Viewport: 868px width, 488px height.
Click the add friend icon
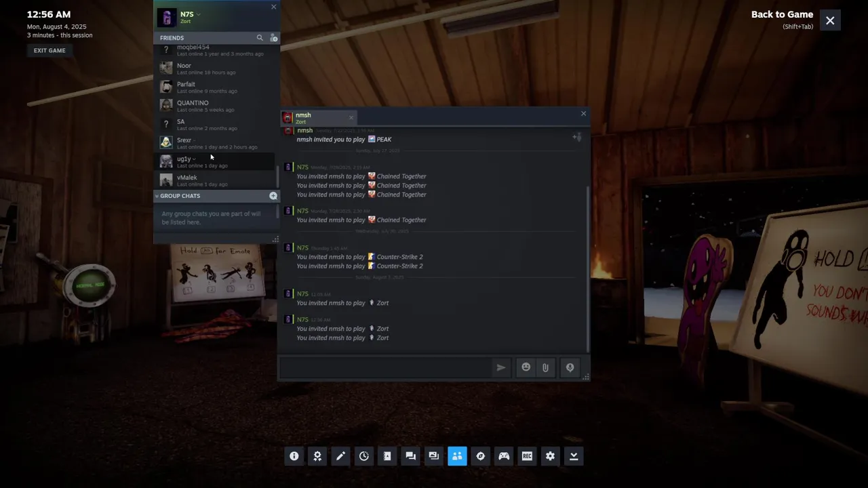point(273,38)
